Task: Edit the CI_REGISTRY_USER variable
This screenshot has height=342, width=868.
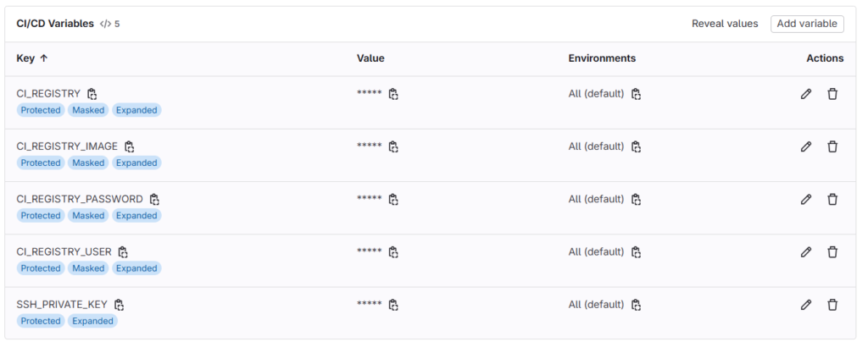Action: (x=806, y=252)
